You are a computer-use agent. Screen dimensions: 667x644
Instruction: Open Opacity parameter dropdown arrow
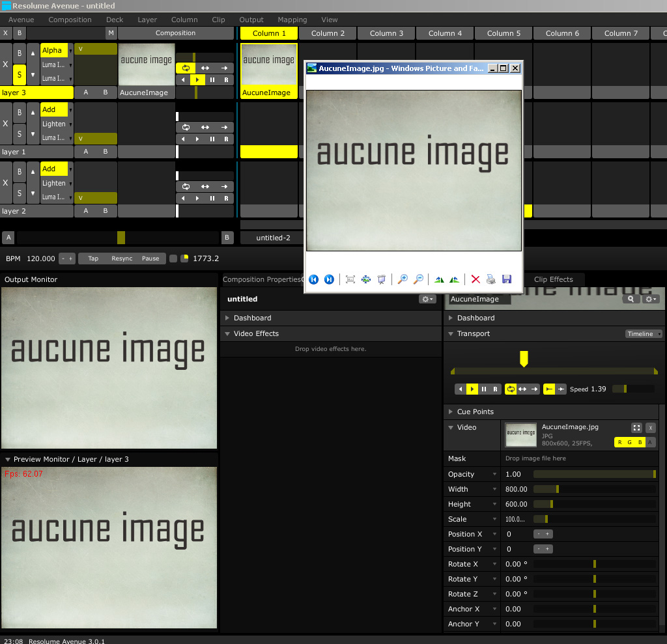pyautogui.click(x=494, y=474)
